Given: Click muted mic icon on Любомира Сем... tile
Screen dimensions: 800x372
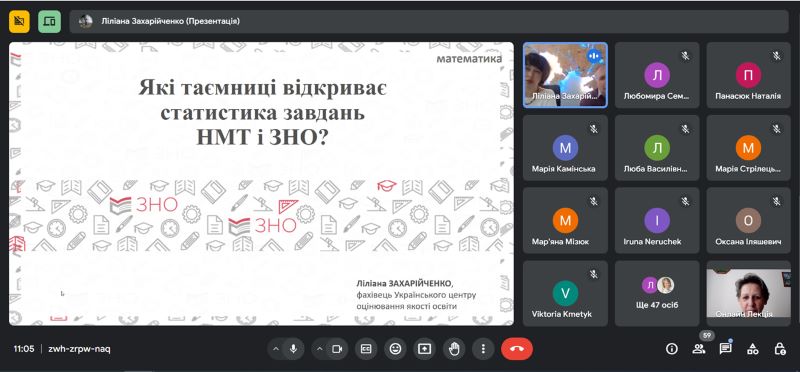Looking at the screenshot, I should pyautogui.click(x=685, y=56).
